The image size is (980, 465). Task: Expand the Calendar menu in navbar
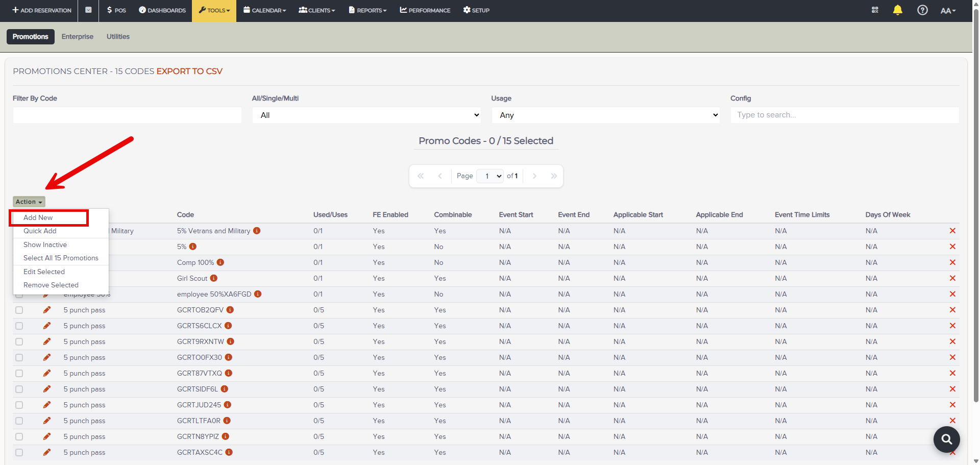click(x=264, y=10)
